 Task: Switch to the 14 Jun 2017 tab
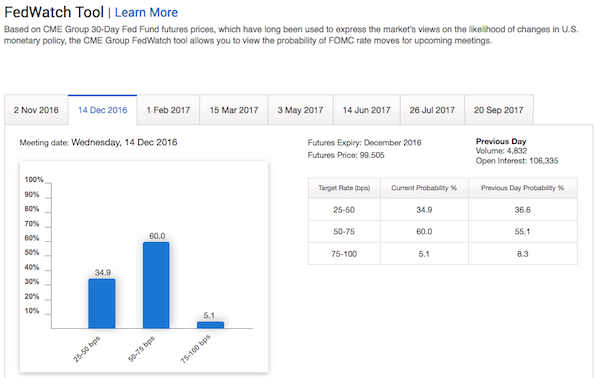(367, 110)
